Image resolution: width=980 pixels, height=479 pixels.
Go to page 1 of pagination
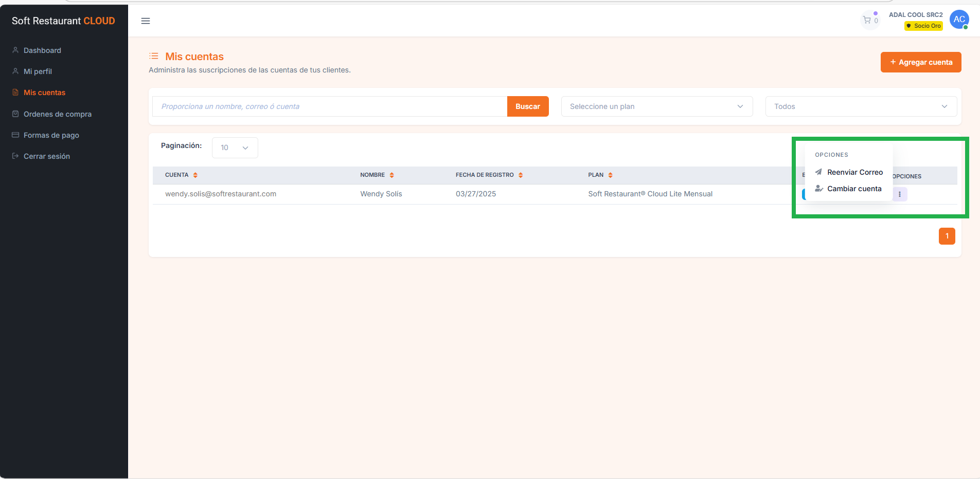tap(947, 236)
